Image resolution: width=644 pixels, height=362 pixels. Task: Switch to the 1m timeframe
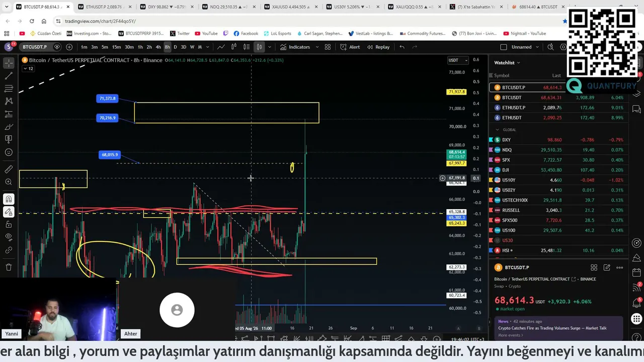tap(84, 47)
